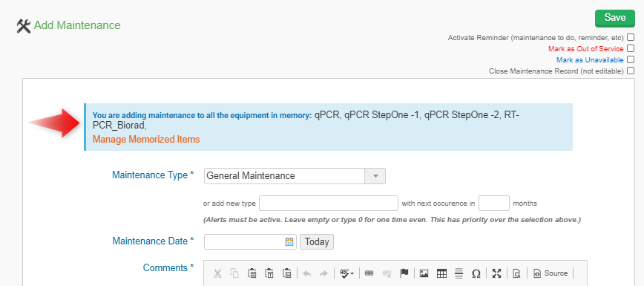Click the insert Table icon
Viewport: 644px width, 286px height.
(x=441, y=273)
